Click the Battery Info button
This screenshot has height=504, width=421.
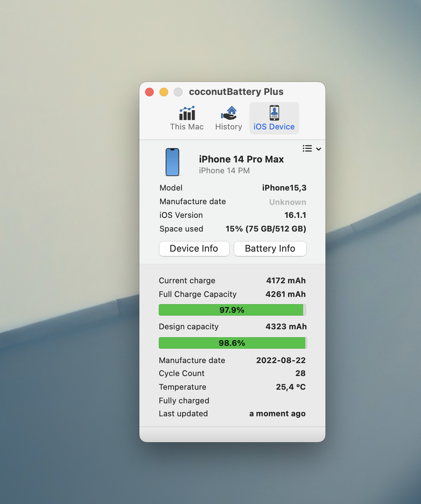tap(270, 248)
